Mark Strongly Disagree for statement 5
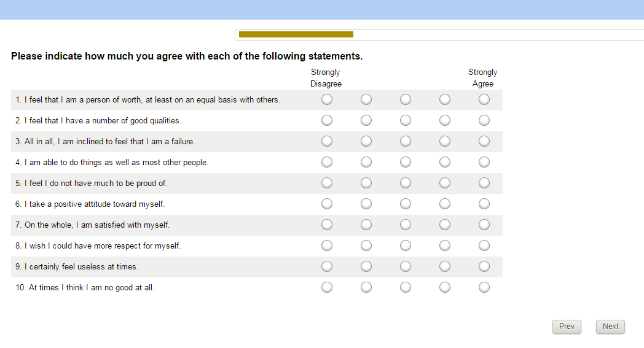 pyautogui.click(x=327, y=183)
